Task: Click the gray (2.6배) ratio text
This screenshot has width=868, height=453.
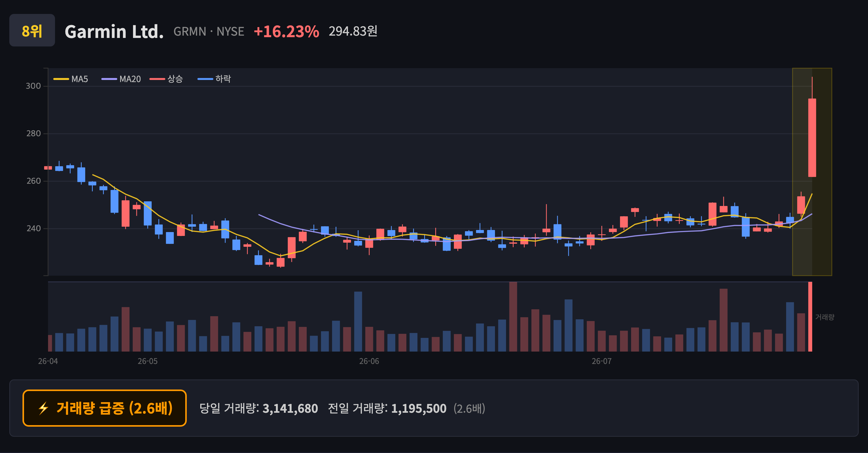Action: [x=469, y=409]
